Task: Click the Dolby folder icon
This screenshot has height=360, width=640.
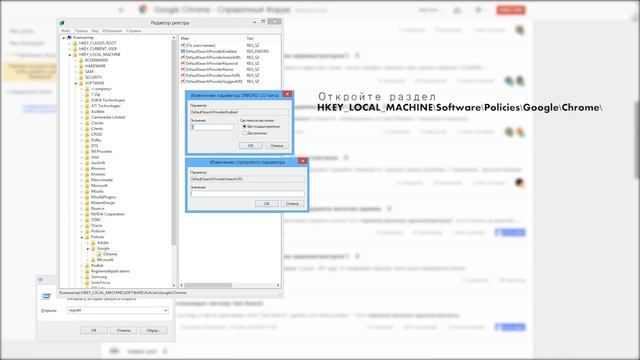Action: pyautogui.click(x=87, y=140)
